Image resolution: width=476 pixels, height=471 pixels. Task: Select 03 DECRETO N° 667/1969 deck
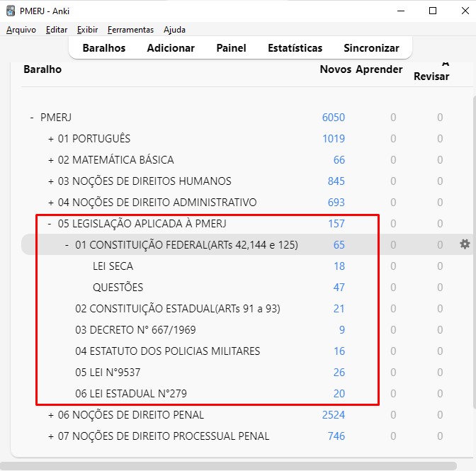[135, 330]
